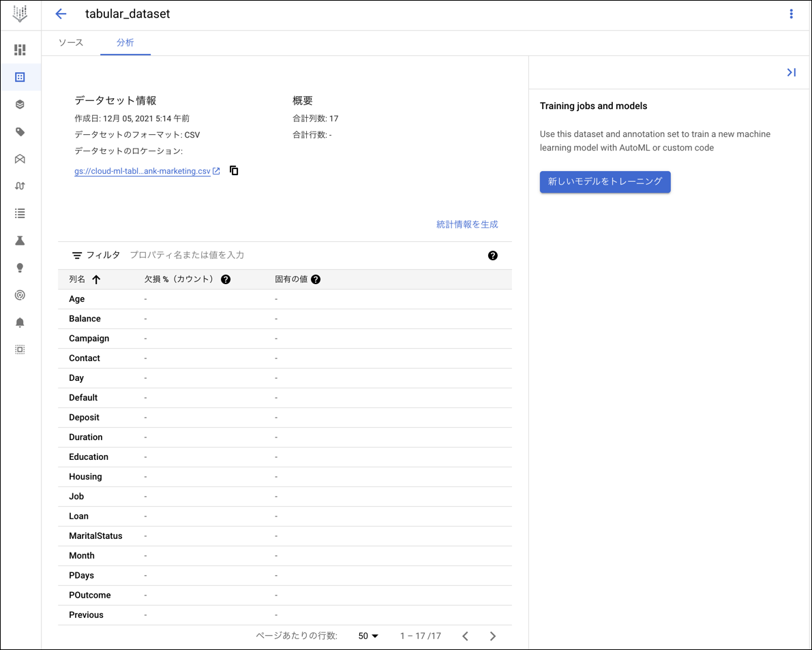Show help for 欠損 % column

tap(225, 279)
